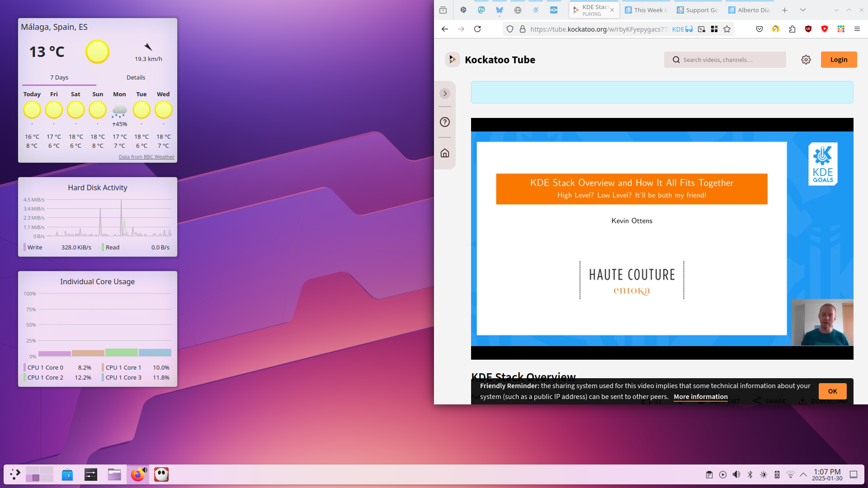Click the 7 Days weather forecast tab
The width and height of the screenshot is (868, 488).
[59, 77]
